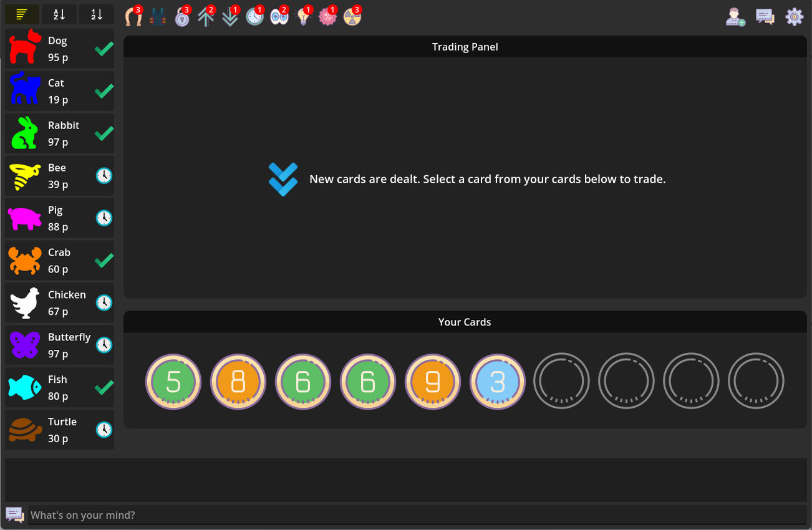Click an empty card slot progress ring

tap(561, 380)
